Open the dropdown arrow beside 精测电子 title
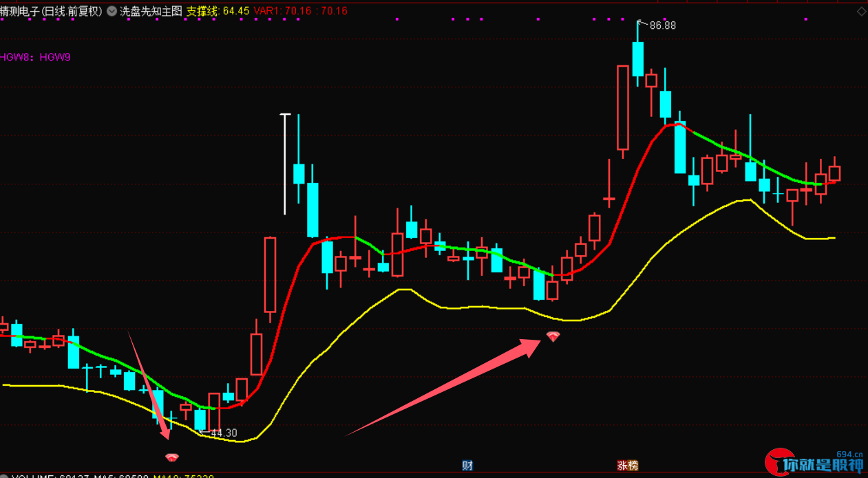The width and height of the screenshot is (868, 478). click(111, 11)
